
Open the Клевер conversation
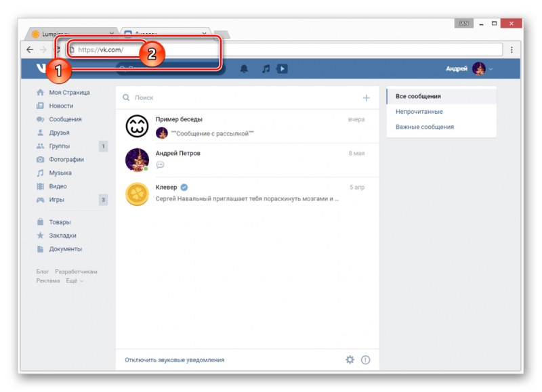click(247, 194)
